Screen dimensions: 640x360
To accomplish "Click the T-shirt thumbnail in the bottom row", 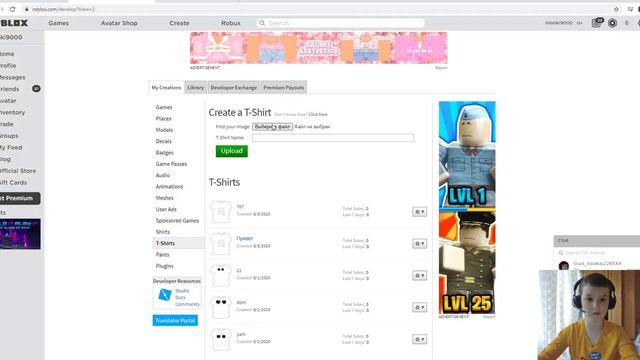I will [220, 339].
